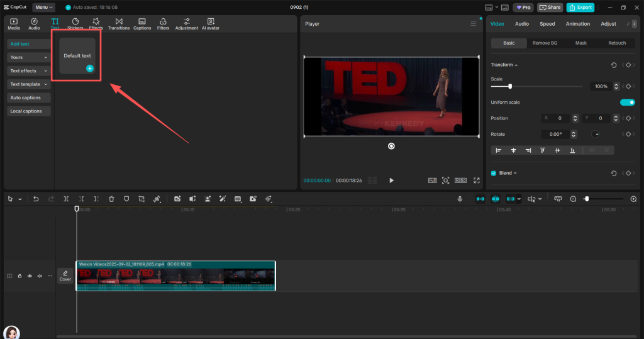Screen dimensions: 644x339
Task: Switch to the Audio inspector tab
Action: click(522, 24)
